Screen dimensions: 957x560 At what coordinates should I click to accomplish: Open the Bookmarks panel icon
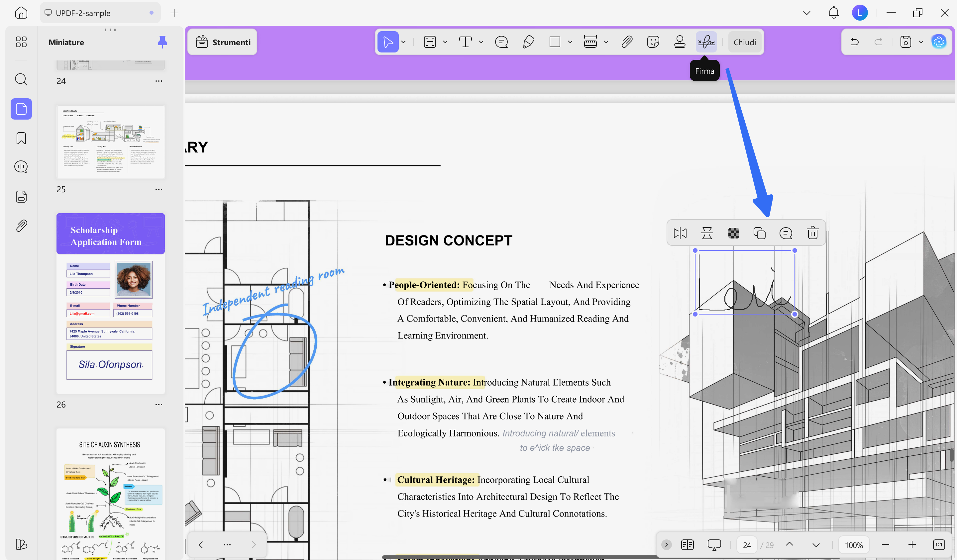[21, 138]
